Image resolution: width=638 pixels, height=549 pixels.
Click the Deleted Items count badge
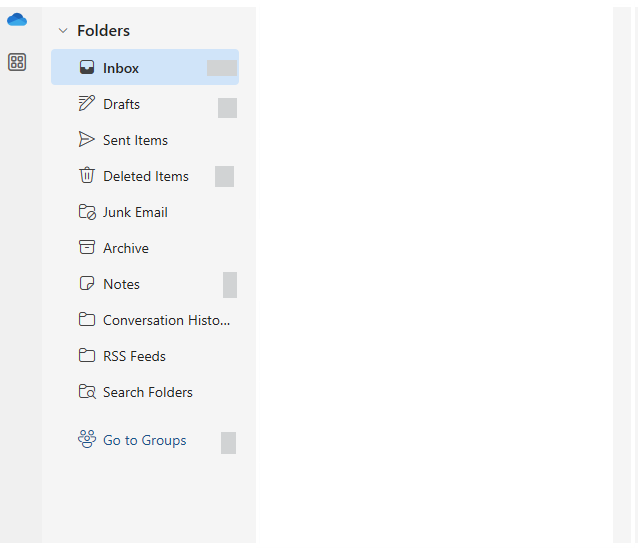pos(224,177)
